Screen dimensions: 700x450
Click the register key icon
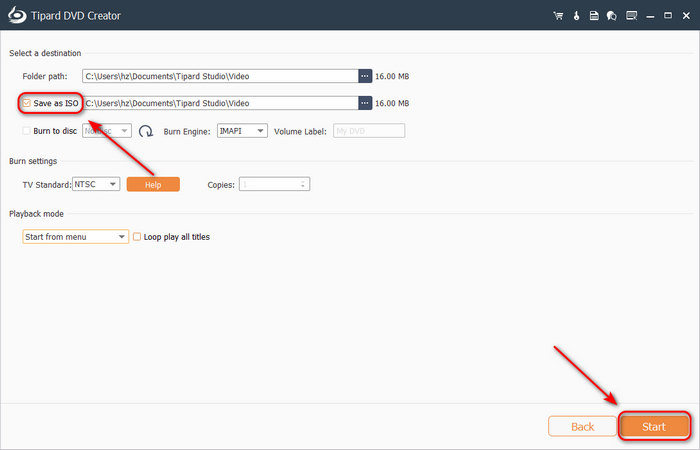576,16
